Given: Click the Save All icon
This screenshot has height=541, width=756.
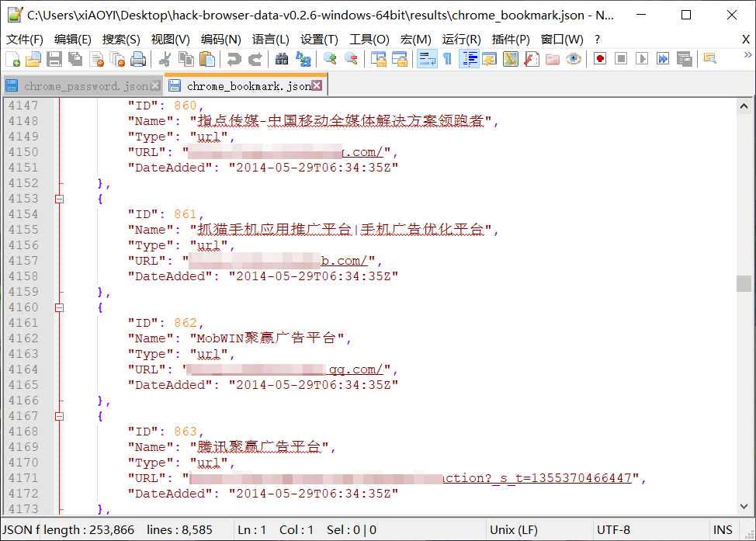Looking at the screenshot, I should 75,59.
